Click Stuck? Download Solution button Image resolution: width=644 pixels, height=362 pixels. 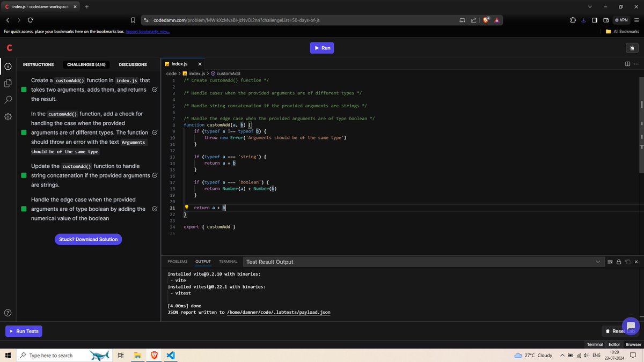pyautogui.click(x=88, y=239)
